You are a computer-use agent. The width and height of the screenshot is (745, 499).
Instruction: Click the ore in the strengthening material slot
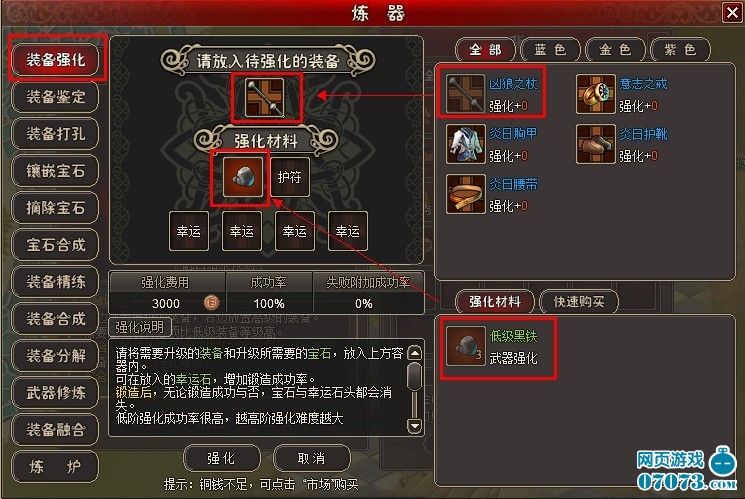pyautogui.click(x=243, y=177)
